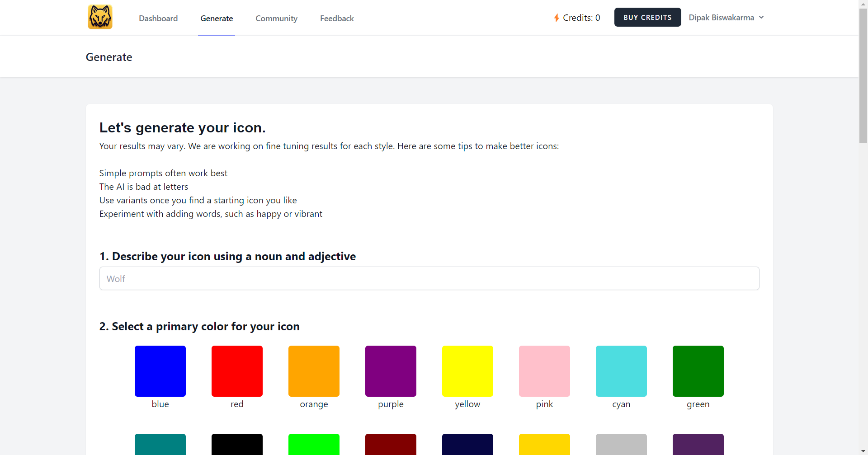The height and width of the screenshot is (455, 868).
Task: Choose the black swatch in second row
Action: pyautogui.click(x=237, y=444)
